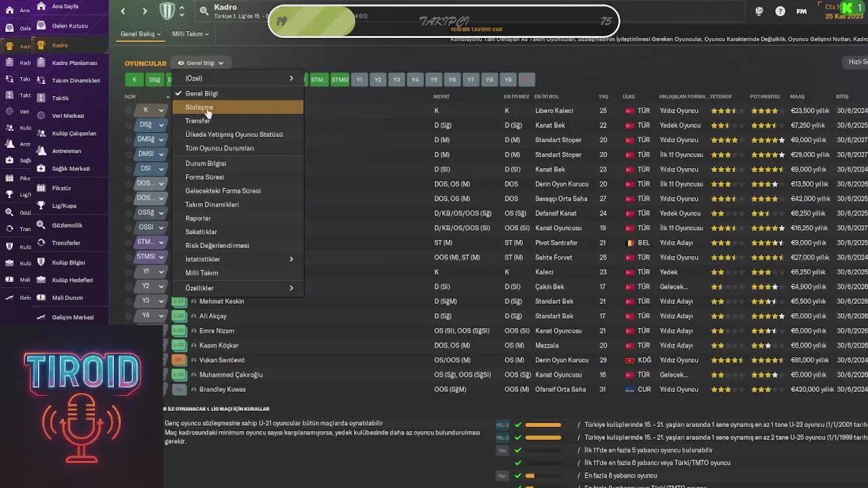868x488 pixels.
Task: Tick the selection circle for DSI row
Action: (128, 169)
